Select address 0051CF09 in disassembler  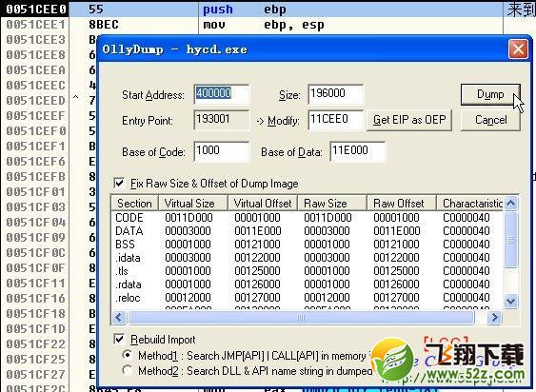35,237
